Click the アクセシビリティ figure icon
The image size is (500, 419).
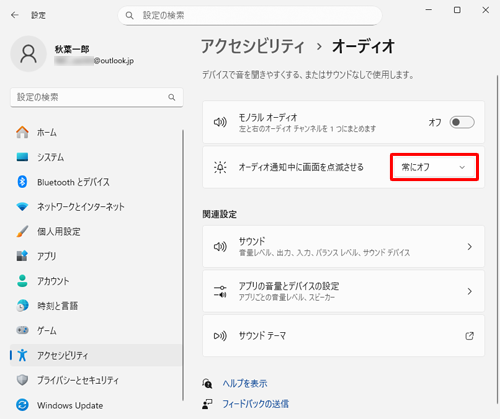click(x=22, y=355)
